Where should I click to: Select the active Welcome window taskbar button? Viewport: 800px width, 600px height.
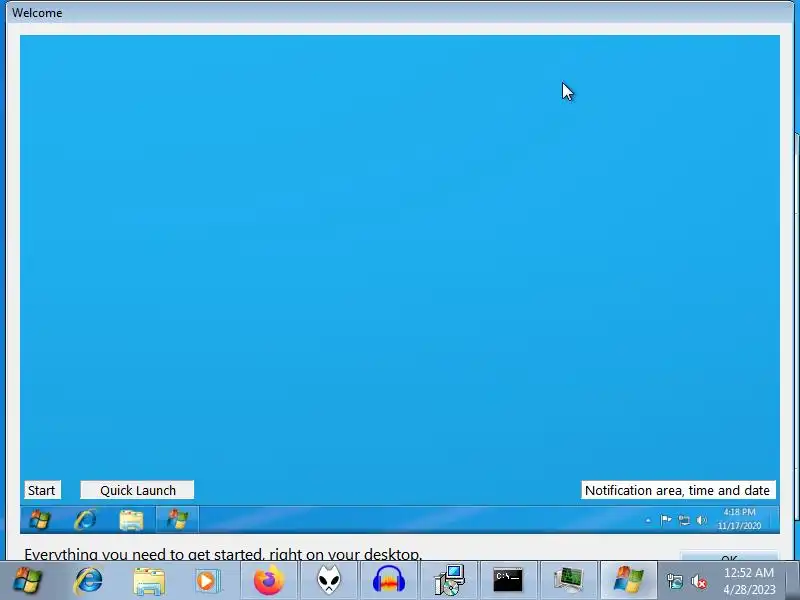coord(629,580)
